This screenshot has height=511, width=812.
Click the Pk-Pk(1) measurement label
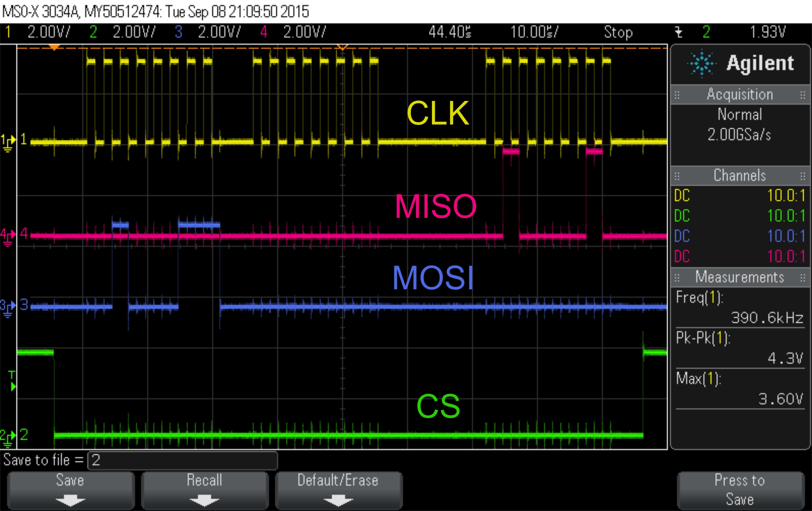pyautogui.click(x=703, y=338)
